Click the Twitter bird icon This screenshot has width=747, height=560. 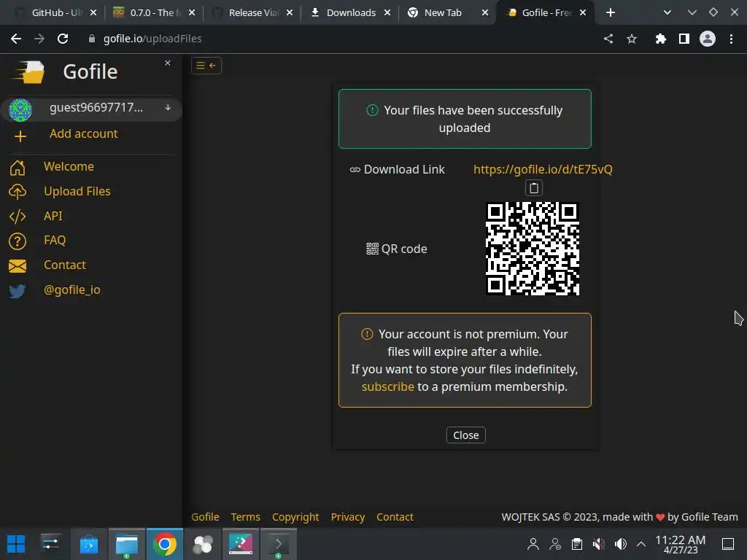pyautogui.click(x=18, y=290)
